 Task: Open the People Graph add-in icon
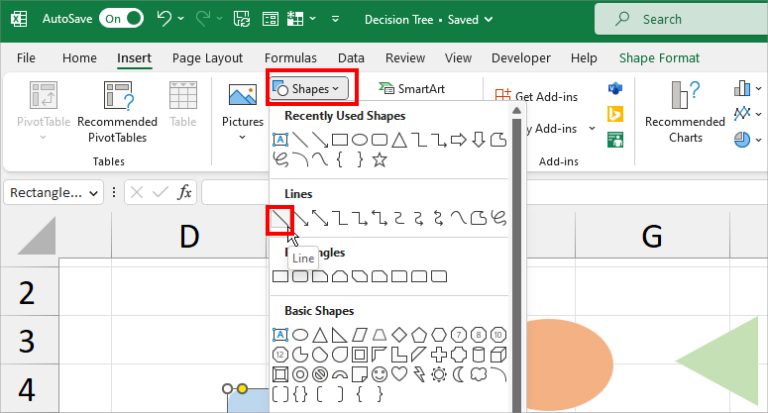615,140
